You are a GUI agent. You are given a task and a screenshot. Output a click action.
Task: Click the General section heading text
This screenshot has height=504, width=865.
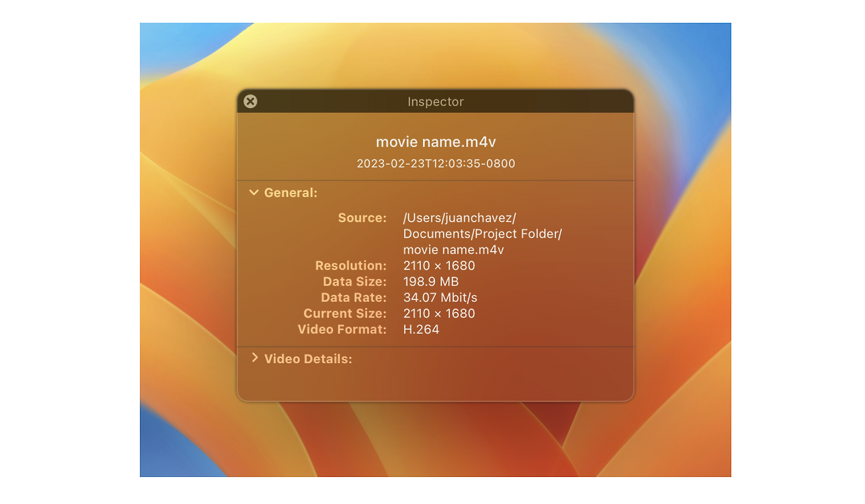(291, 193)
